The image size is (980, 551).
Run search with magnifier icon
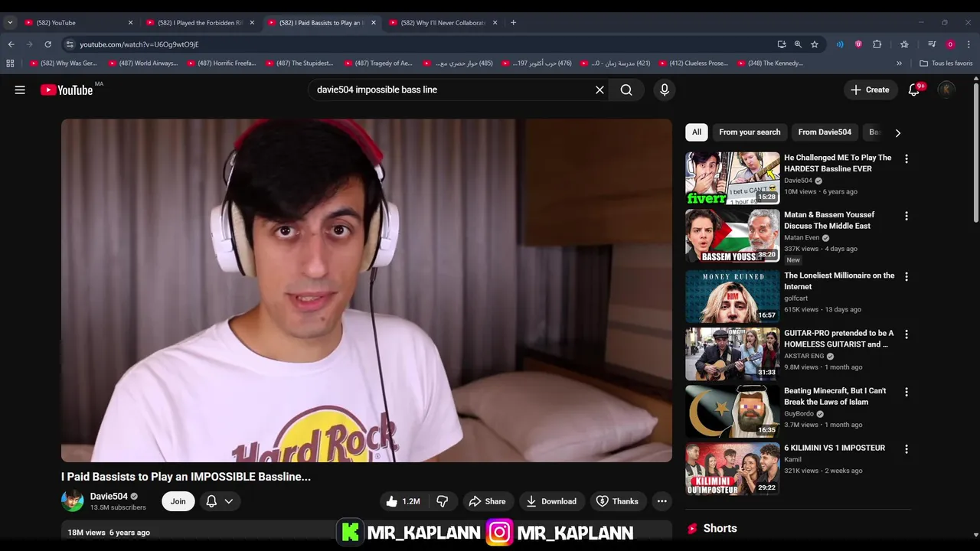pos(626,90)
